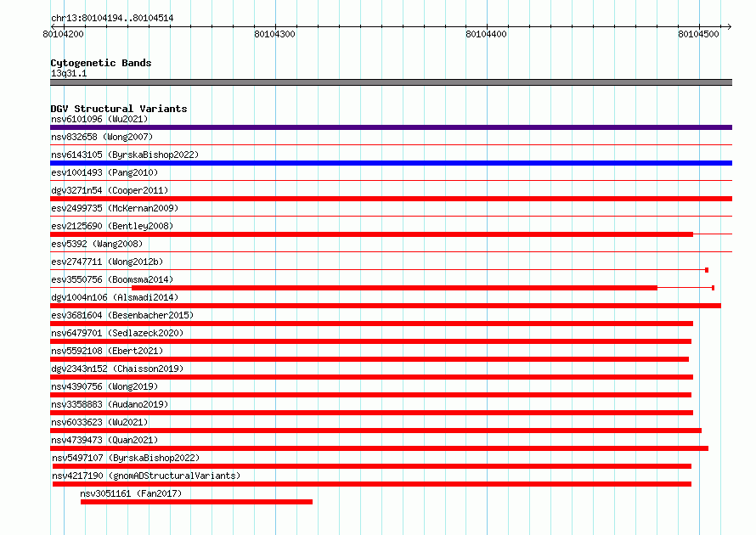This screenshot has height=535, width=756.
Task: Click ruler position 80104400
Action: click(x=486, y=34)
